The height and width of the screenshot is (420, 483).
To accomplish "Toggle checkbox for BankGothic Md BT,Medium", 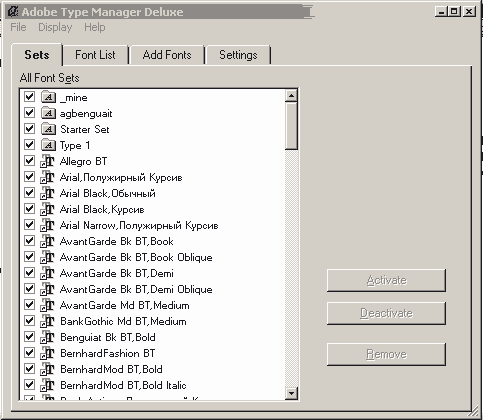I will point(29,321).
